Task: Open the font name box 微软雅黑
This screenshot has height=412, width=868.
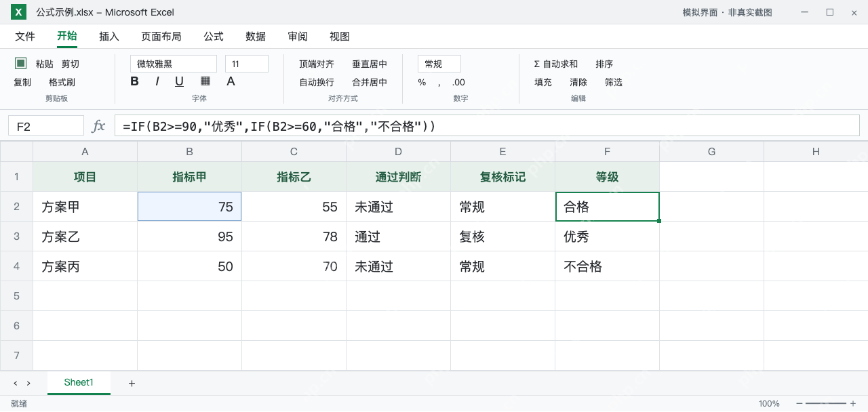Action: pos(174,64)
